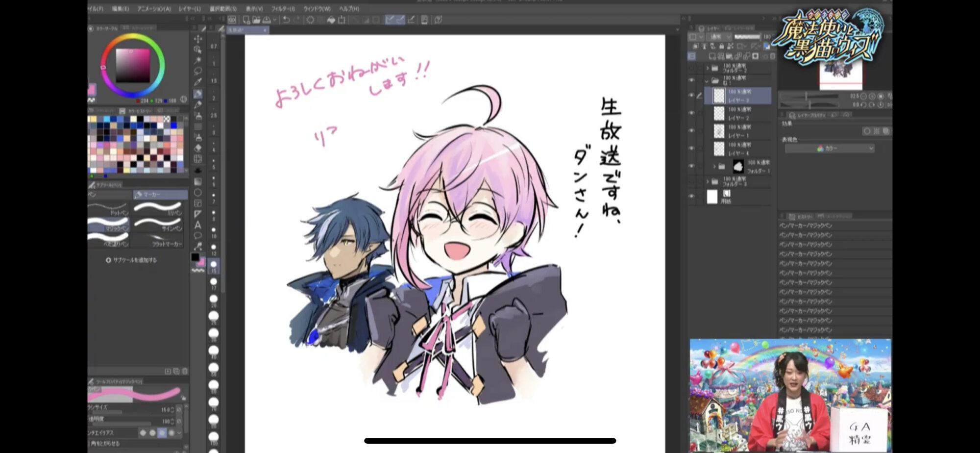Screen dimensions: 980x453
Task: Select the Auto Select magic wand tool
Action: tap(198, 60)
